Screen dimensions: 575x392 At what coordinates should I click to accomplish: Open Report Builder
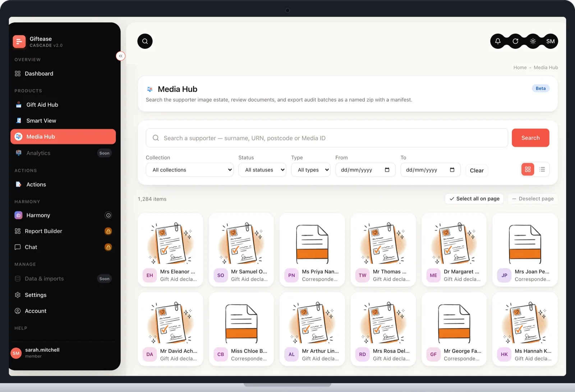(x=63, y=231)
